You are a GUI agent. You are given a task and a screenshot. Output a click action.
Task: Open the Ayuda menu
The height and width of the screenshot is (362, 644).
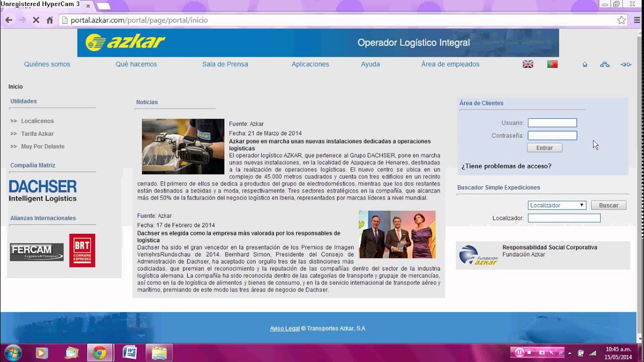(370, 64)
